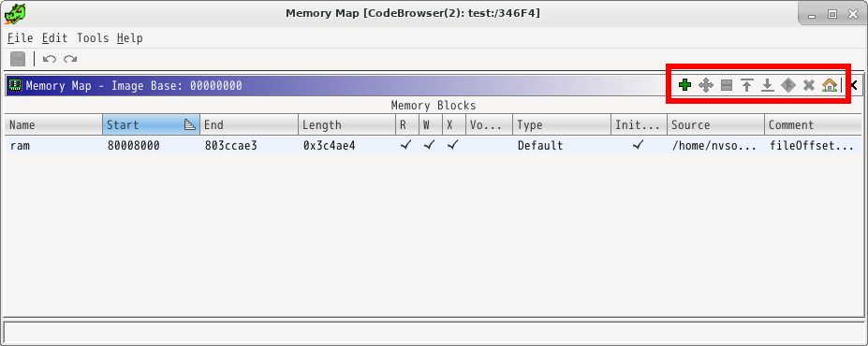Click the Split Block icon

point(727,85)
